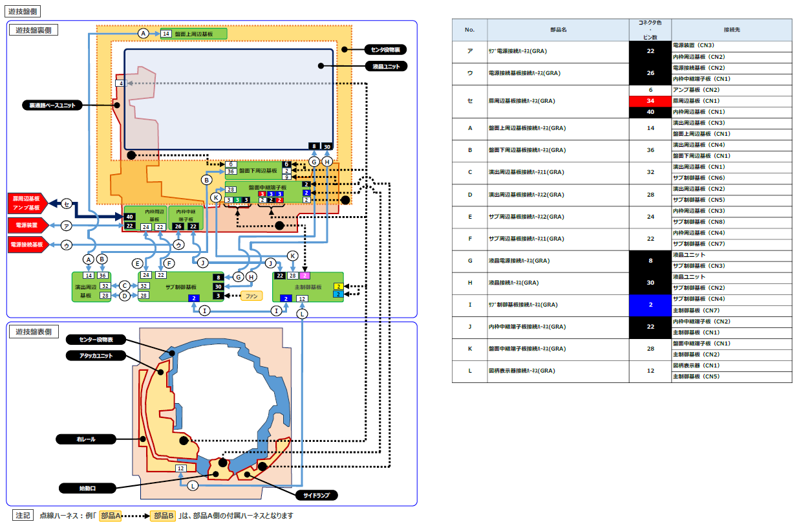The image size is (812, 526).
Task: Select the サブ制御基板 (CN8) destination cell
Action: click(x=732, y=222)
